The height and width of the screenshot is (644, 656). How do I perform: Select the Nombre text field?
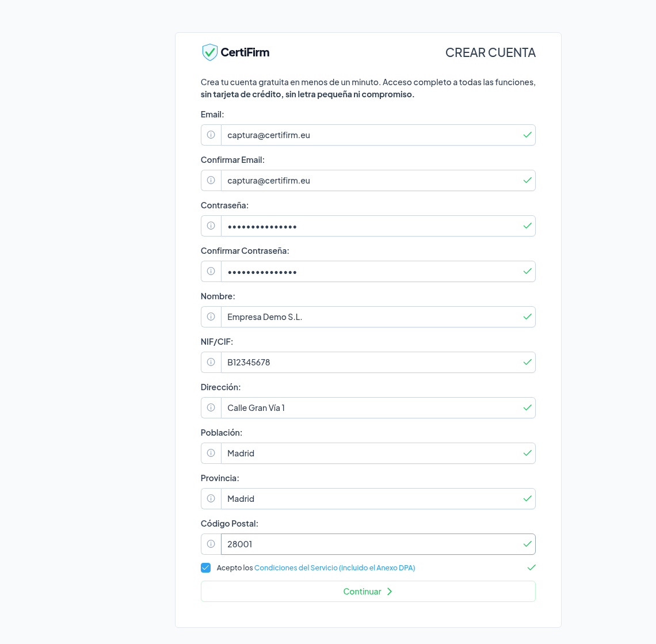(371, 317)
